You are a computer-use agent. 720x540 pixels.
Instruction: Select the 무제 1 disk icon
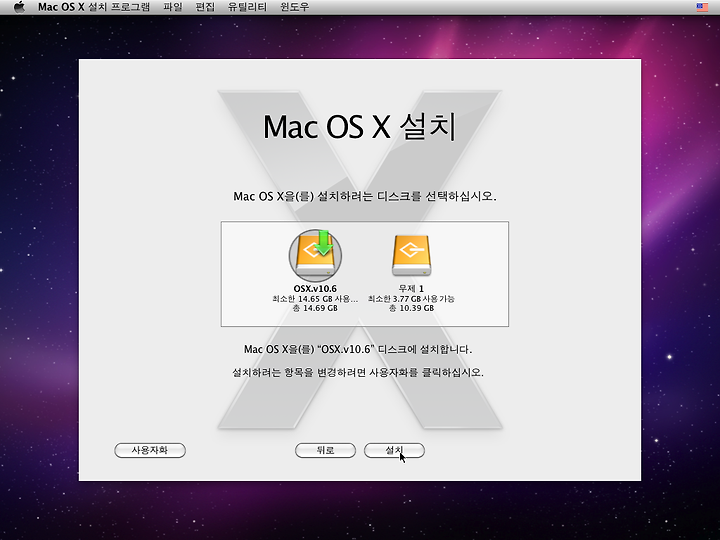(411, 255)
